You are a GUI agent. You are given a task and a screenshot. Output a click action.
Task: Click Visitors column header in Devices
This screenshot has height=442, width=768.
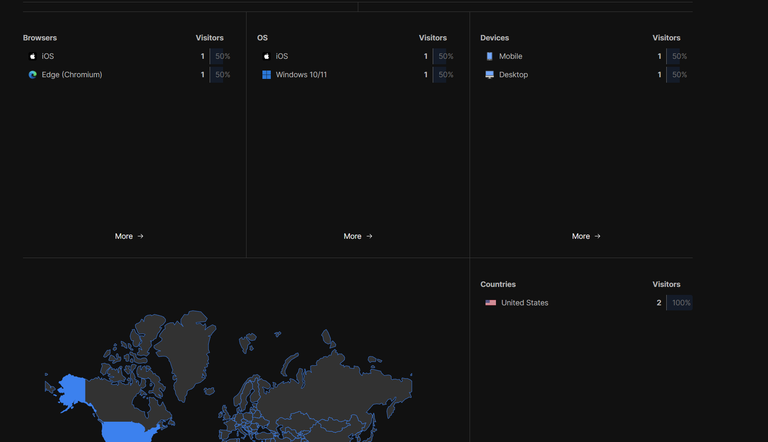coord(666,38)
